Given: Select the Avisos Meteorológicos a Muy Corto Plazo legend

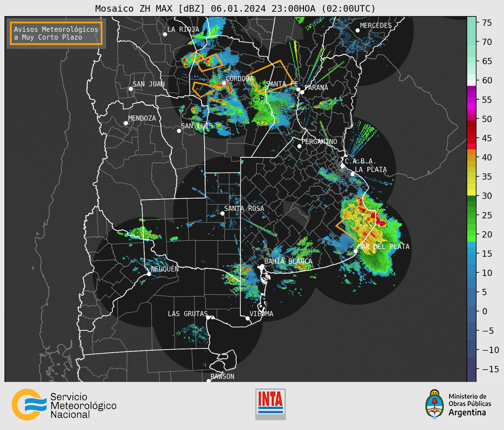Looking at the screenshot, I should click(56, 33).
